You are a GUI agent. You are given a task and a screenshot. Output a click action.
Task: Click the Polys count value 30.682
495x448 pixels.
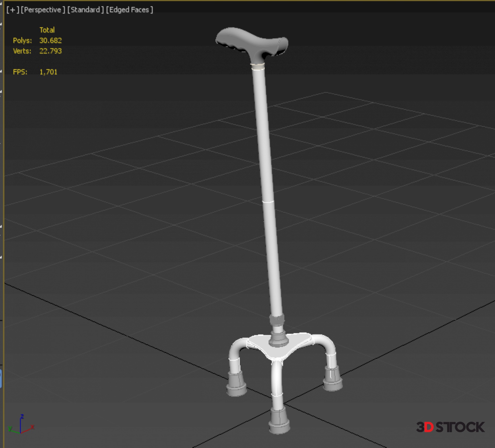51,40
